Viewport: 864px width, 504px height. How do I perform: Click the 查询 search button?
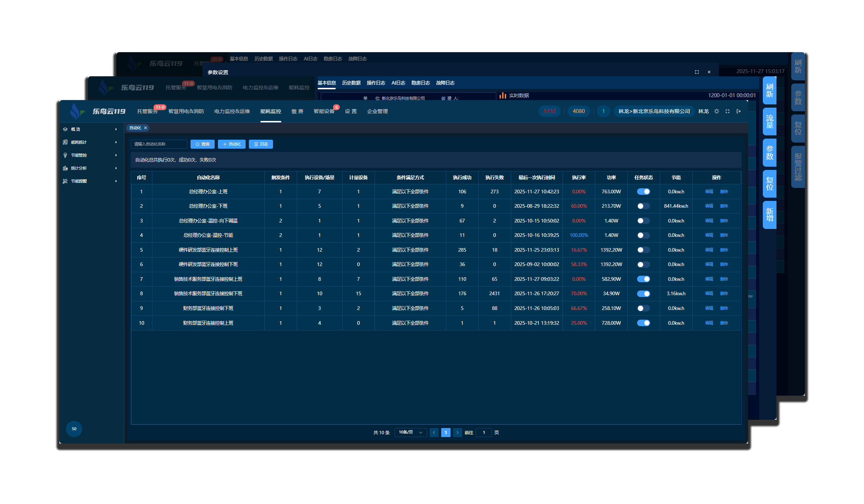pyautogui.click(x=202, y=144)
